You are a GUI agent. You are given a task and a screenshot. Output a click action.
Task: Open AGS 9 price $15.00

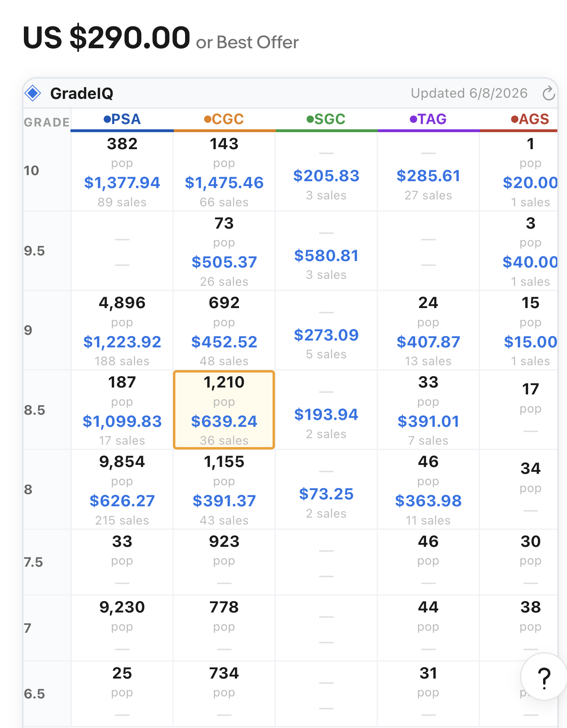click(530, 342)
